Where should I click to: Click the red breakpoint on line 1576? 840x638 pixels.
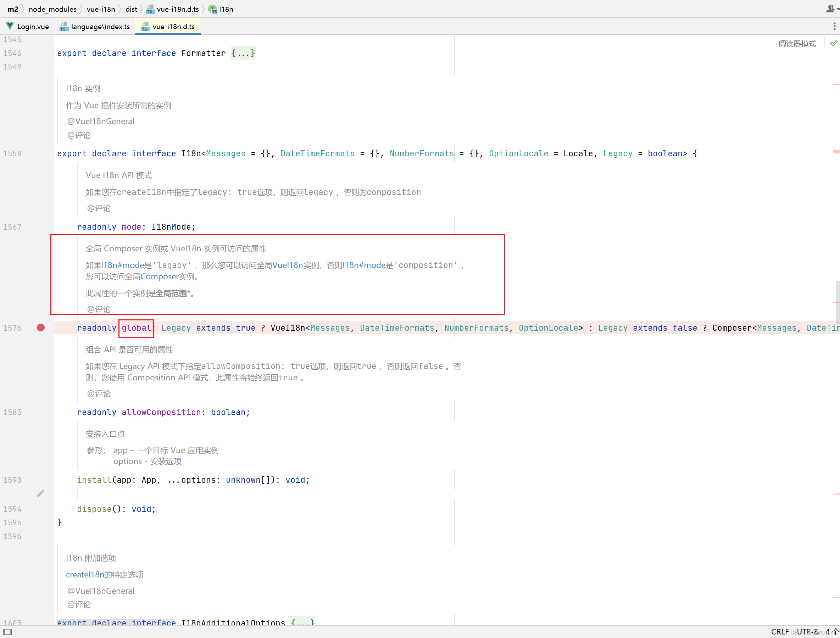click(x=41, y=328)
